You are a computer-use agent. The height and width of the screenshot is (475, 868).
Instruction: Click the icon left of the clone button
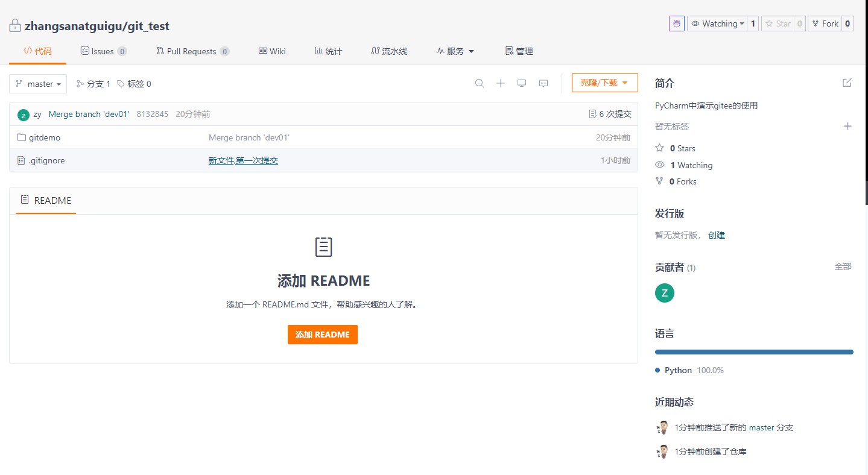(x=543, y=83)
